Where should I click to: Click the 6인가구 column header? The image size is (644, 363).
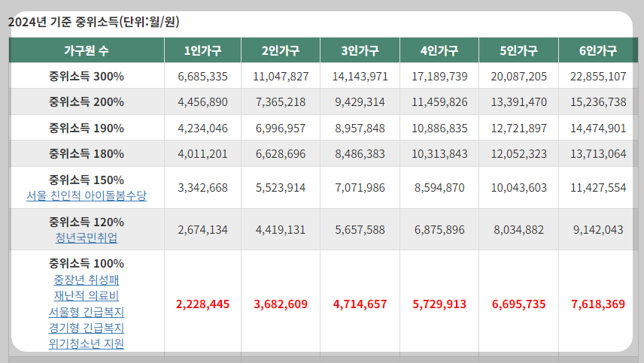pyautogui.click(x=598, y=50)
